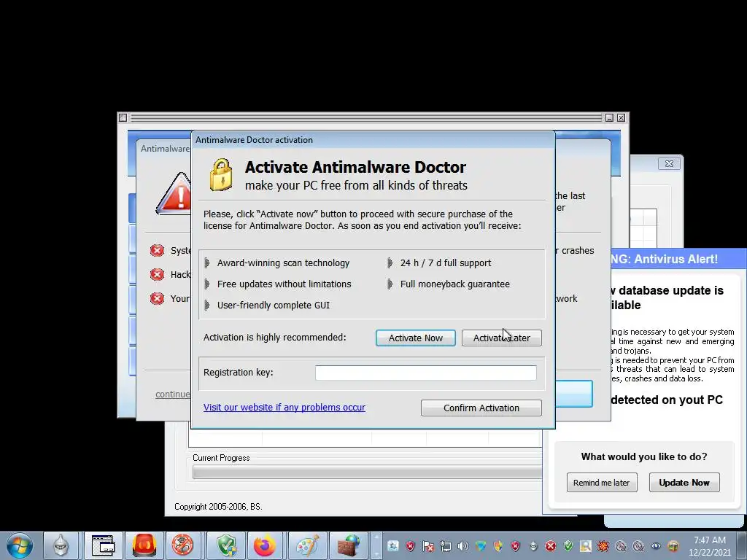Click the 'continue' link in the Antimalware window

(172, 394)
